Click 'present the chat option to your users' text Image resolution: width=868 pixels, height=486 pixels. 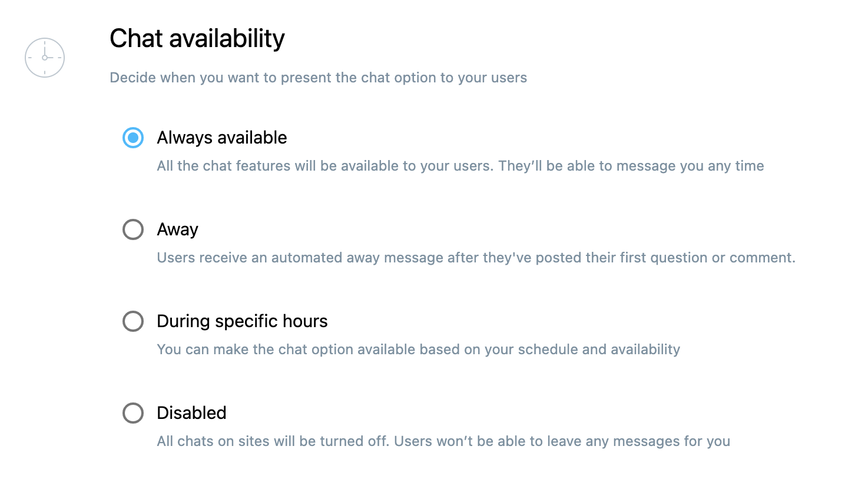click(x=404, y=78)
